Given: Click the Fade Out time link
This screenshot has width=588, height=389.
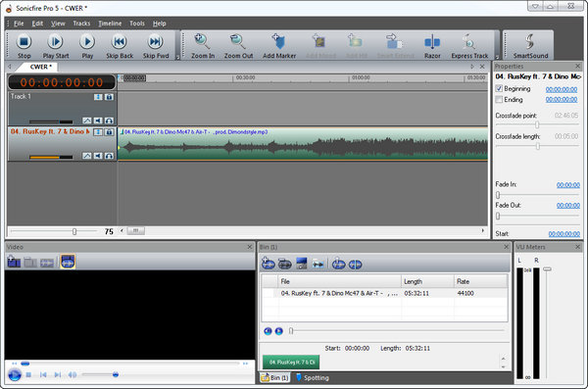Looking at the screenshot, I should click(x=568, y=205).
